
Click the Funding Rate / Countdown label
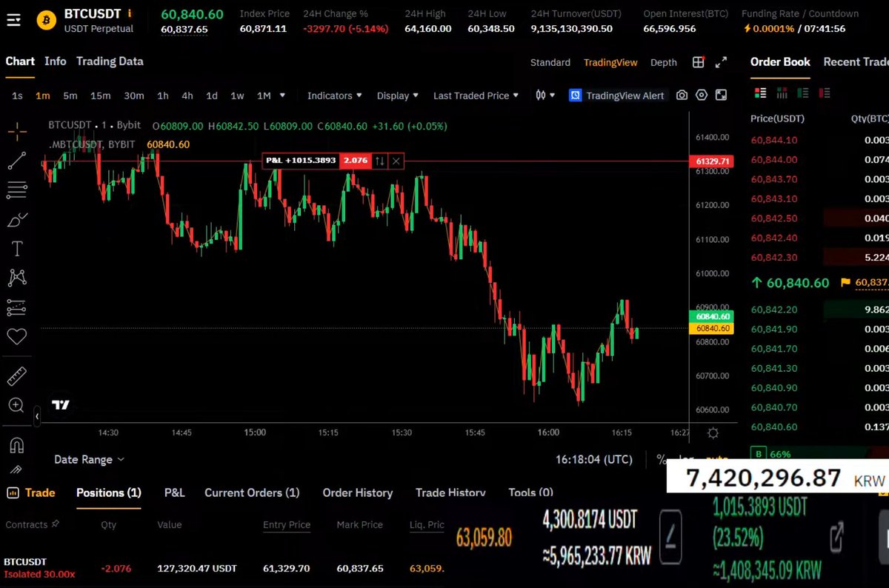800,13
